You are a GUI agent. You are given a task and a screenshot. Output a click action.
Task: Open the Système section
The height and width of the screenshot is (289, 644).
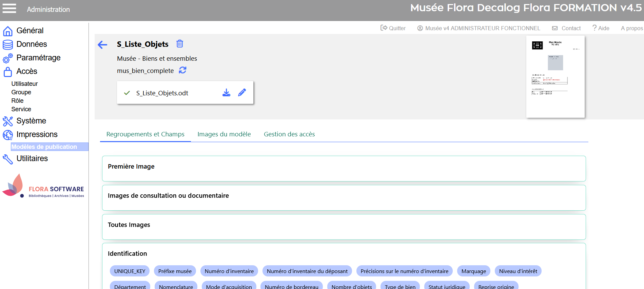[x=31, y=121]
